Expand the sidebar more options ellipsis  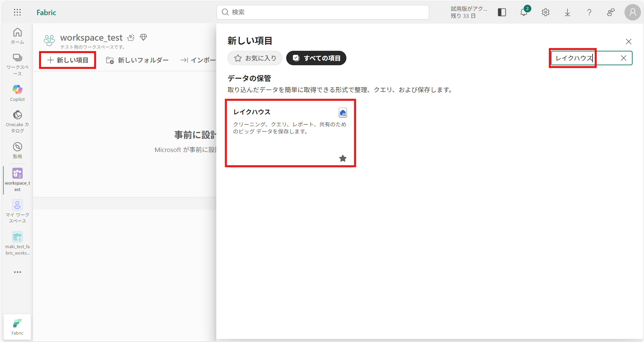coord(17,272)
